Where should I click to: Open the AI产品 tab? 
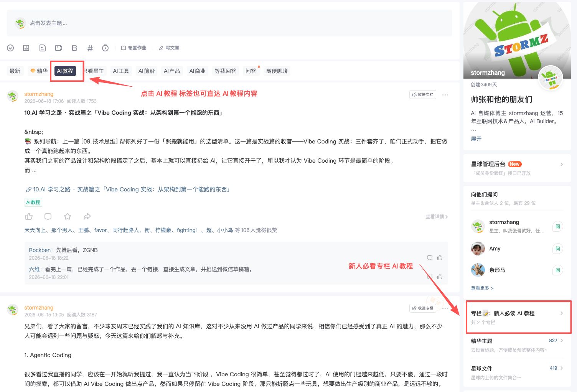coord(172,71)
